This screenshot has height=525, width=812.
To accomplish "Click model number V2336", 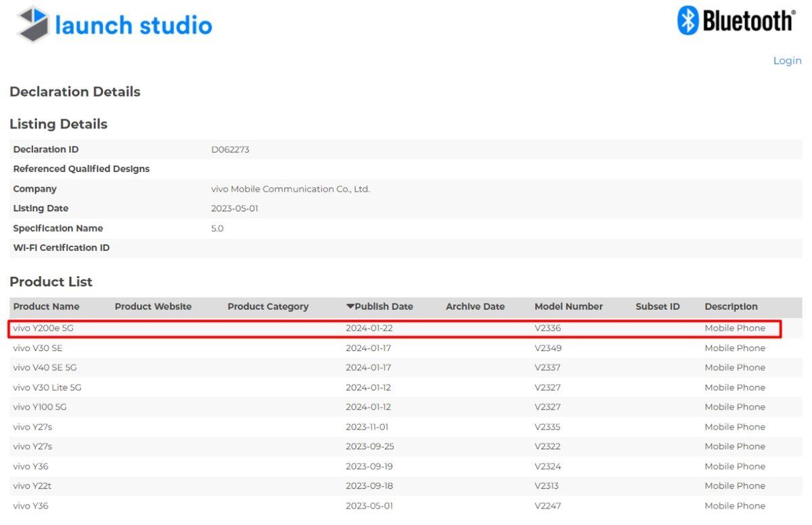I will click(547, 328).
